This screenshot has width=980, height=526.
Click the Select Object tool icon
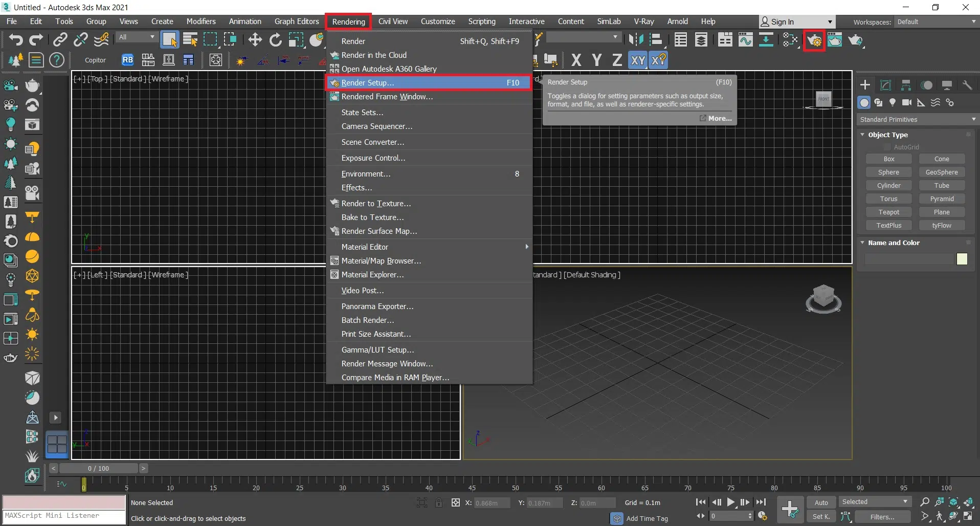click(x=169, y=40)
